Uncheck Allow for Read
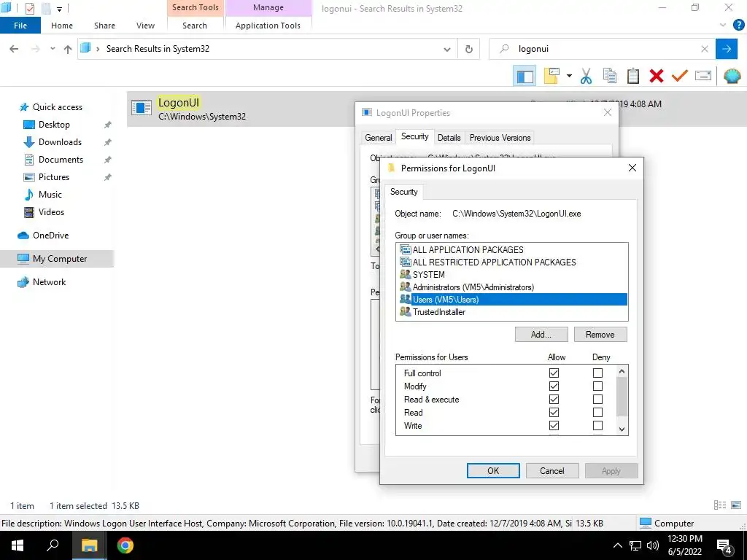747x560 pixels. tap(554, 413)
